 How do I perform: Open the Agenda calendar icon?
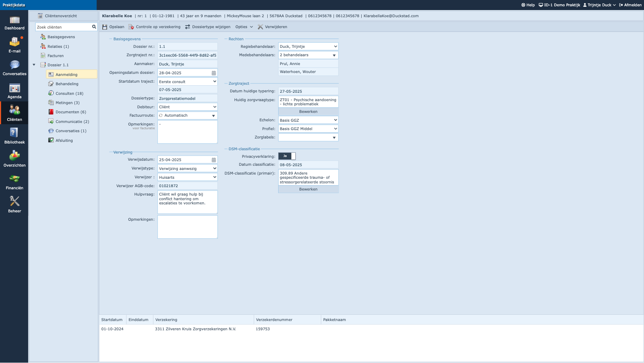[x=14, y=89]
